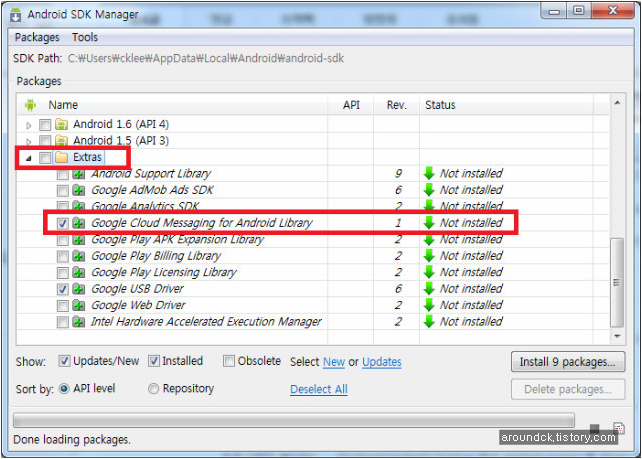
Task: Click the green download arrow for Google Play Licensing Library
Action: (x=429, y=272)
